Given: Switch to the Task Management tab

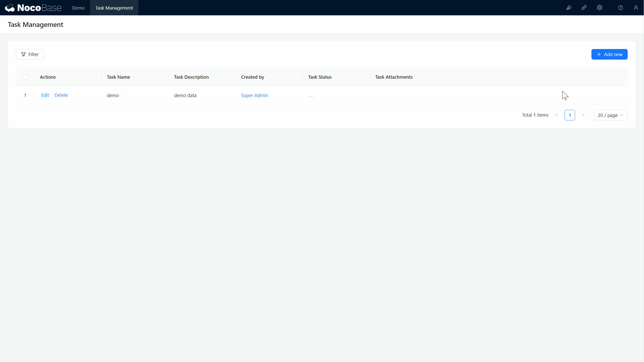Looking at the screenshot, I should [x=114, y=8].
